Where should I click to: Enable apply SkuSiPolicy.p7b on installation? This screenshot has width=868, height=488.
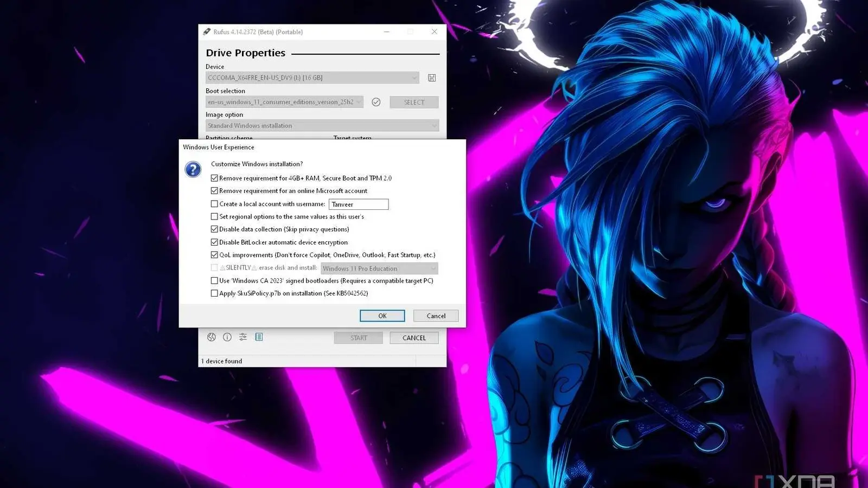tap(214, 293)
